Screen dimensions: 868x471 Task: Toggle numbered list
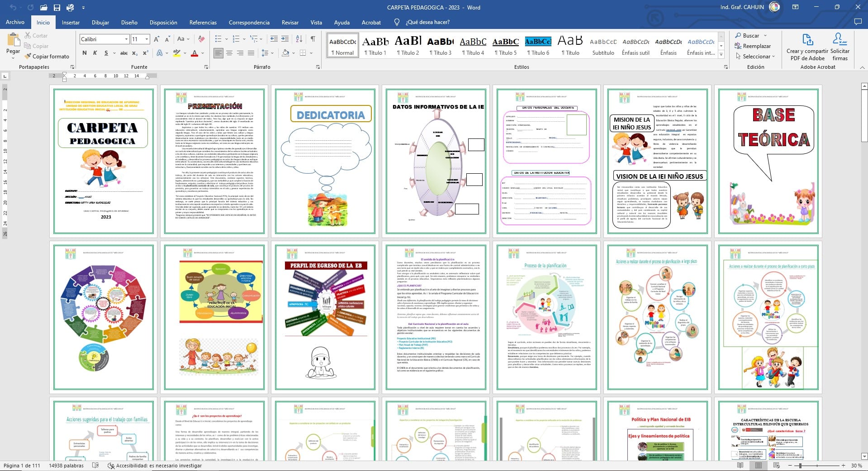[x=236, y=39]
